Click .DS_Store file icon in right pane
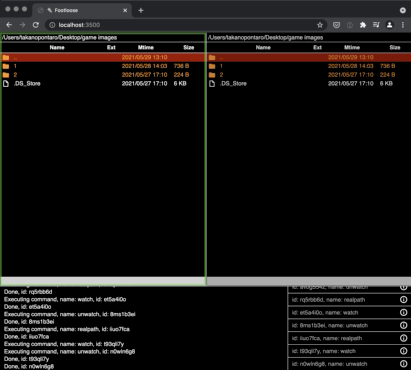Image resolution: width=411 pixels, height=370 pixels. pyautogui.click(x=212, y=83)
